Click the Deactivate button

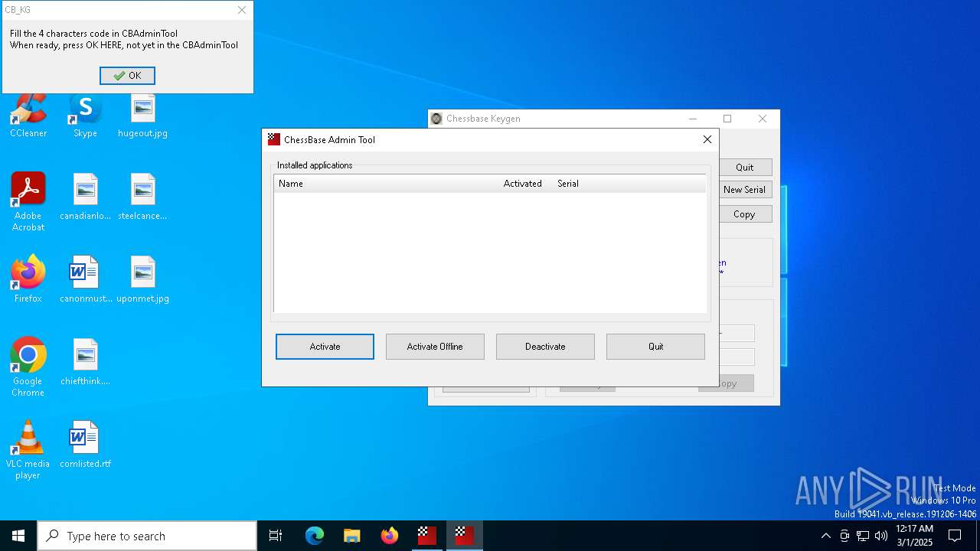coord(545,347)
